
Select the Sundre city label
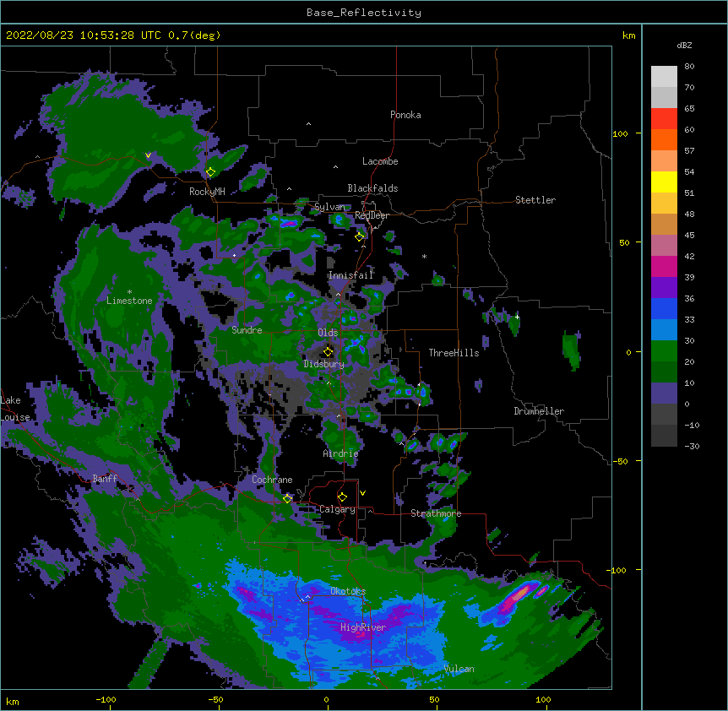[x=247, y=330]
